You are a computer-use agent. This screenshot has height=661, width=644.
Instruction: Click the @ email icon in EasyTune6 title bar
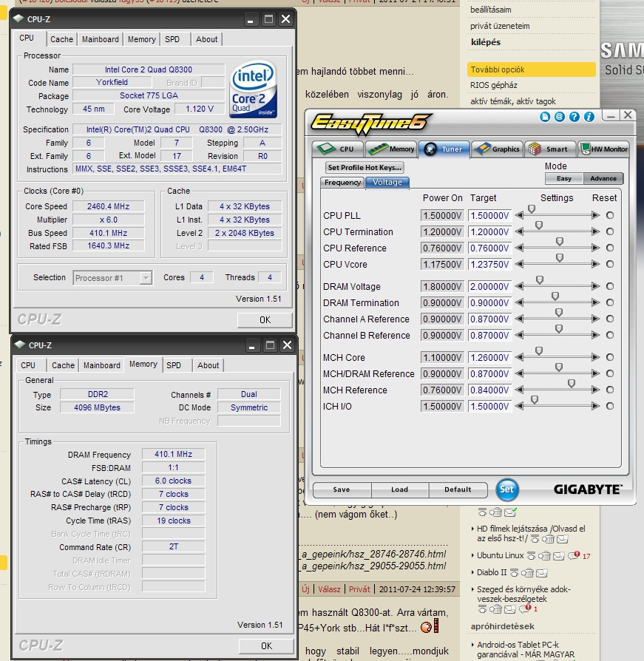(x=559, y=117)
